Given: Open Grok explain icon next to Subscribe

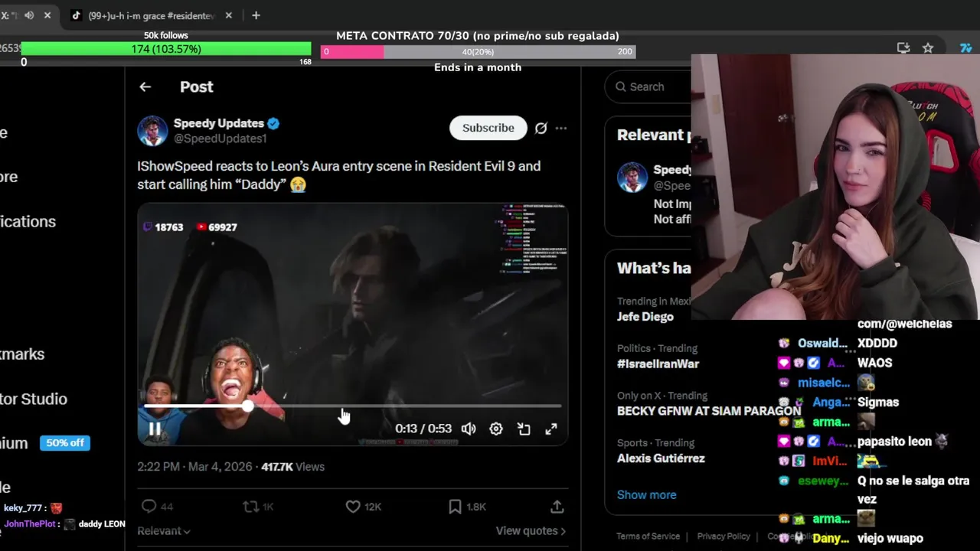Looking at the screenshot, I should point(541,129).
